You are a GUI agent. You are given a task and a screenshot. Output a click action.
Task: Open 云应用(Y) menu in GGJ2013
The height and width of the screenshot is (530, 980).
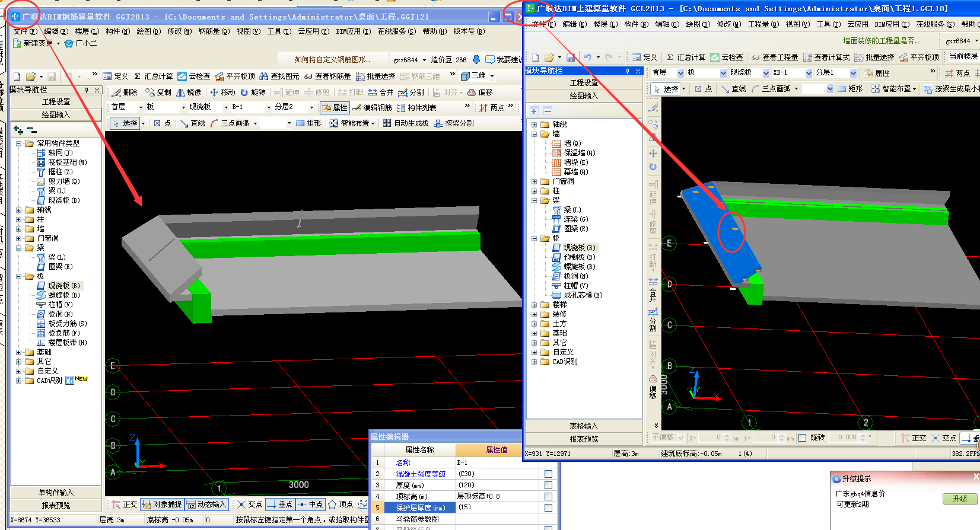[x=313, y=31]
